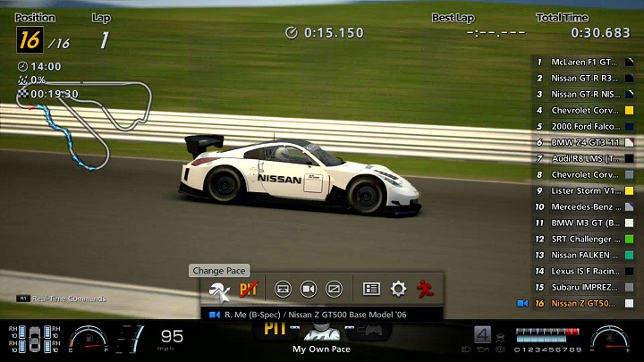Click the gear number 4 indicator
This screenshot has height=362, width=644.
(482, 336)
